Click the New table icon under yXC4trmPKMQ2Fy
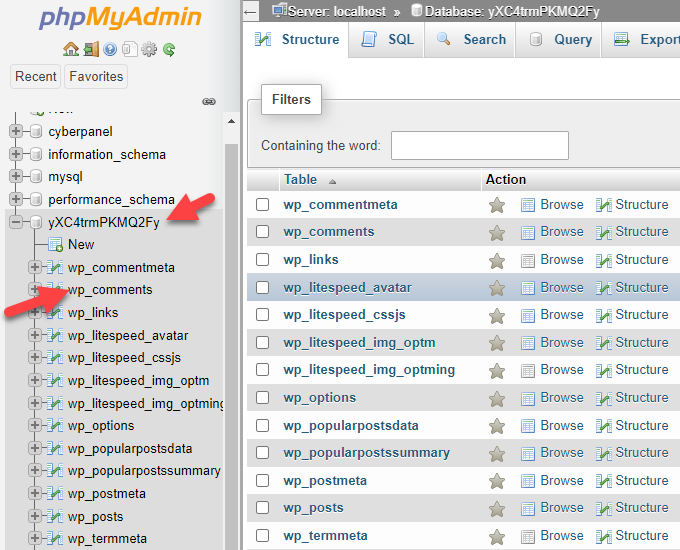The height and width of the screenshot is (550, 680). click(56, 244)
